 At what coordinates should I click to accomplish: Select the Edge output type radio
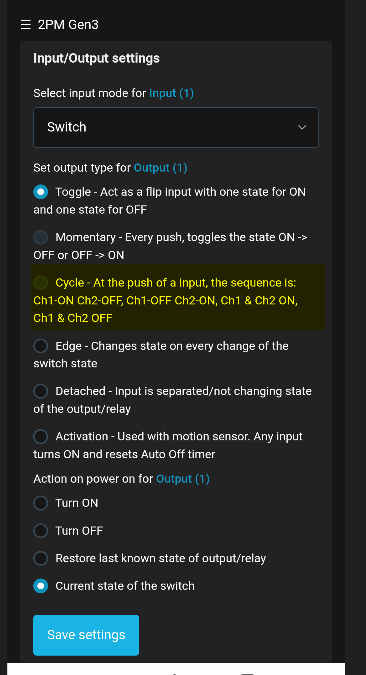point(40,346)
